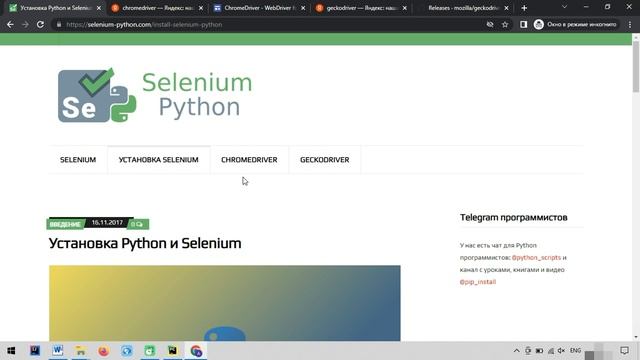Switch to the chromedriver Yandex tab
The image size is (640, 360).
(157, 8)
